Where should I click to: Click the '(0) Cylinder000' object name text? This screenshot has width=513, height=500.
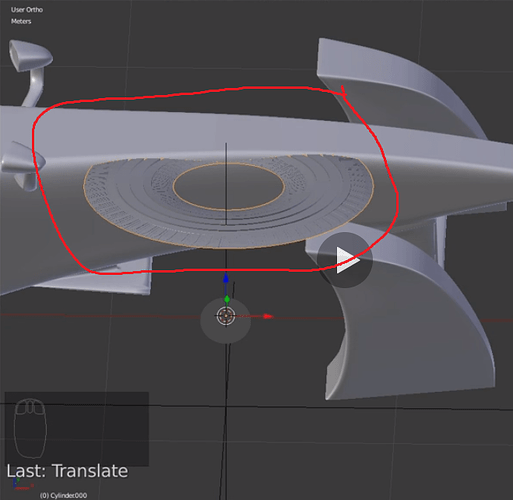click(x=63, y=495)
